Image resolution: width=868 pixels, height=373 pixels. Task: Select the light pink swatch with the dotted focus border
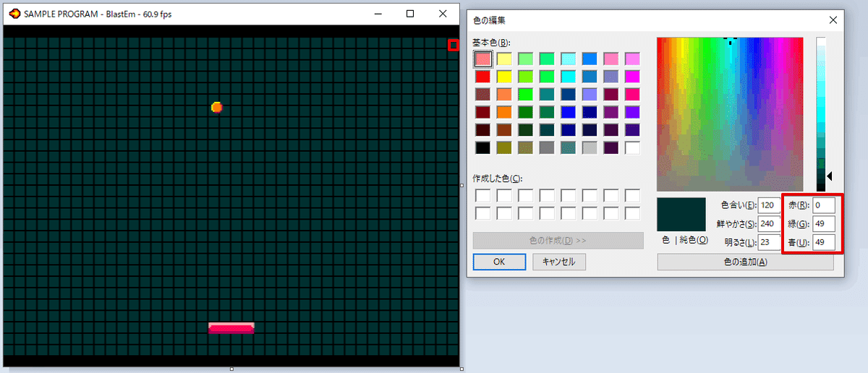[x=483, y=59]
